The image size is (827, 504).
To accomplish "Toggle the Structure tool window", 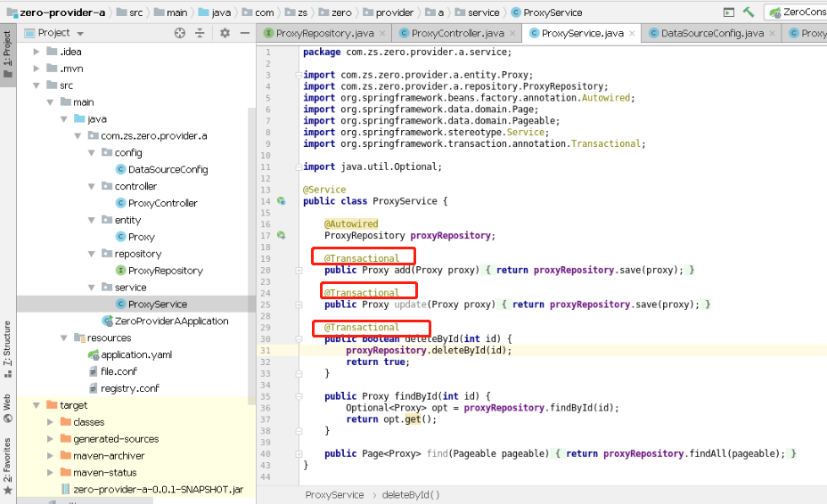I will 7,349.
